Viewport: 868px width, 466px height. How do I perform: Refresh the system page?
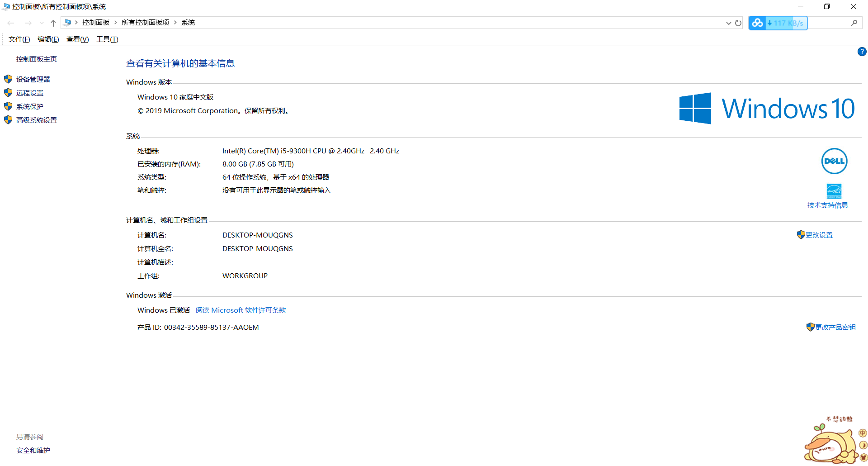(738, 23)
